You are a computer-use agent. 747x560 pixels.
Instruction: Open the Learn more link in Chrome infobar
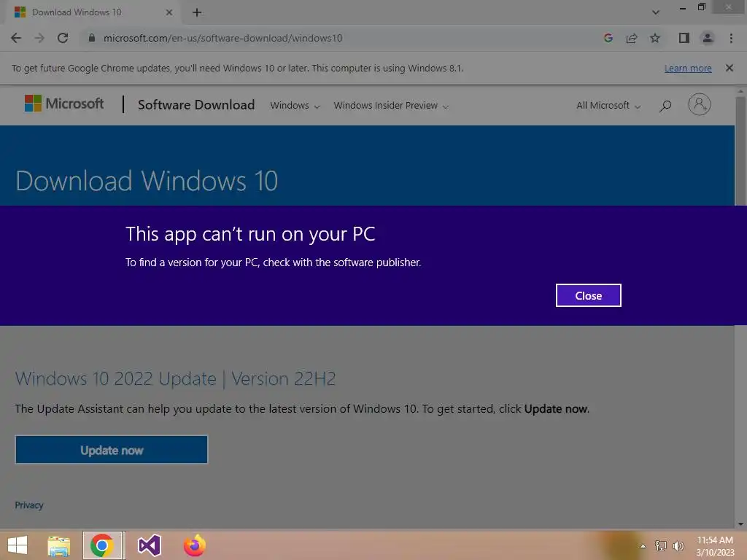coord(688,68)
